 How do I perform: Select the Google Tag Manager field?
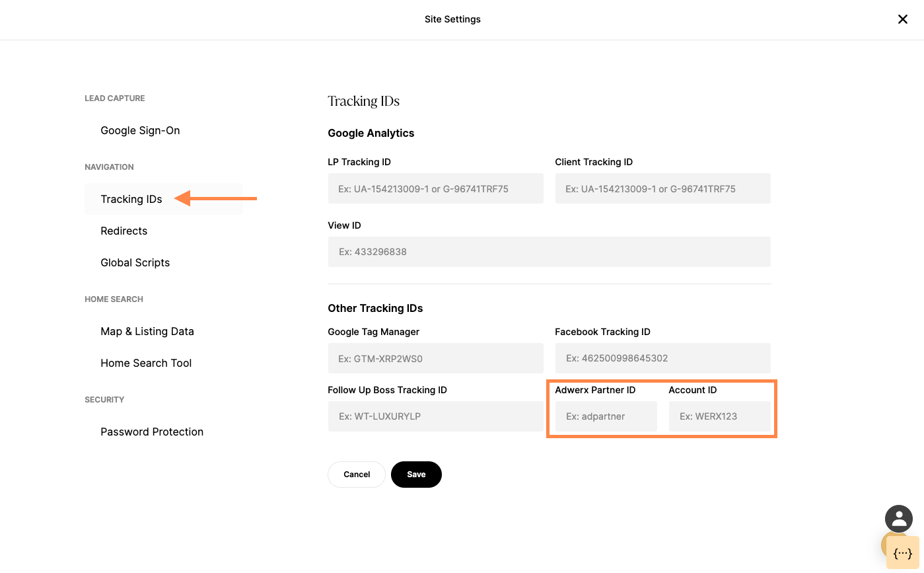click(435, 358)
